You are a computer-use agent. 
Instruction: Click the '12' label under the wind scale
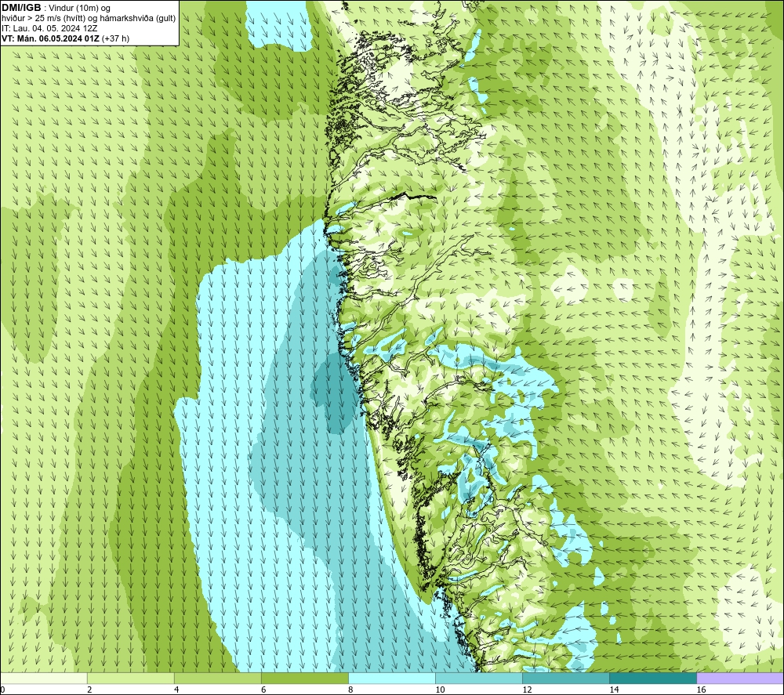coord(527,690)
